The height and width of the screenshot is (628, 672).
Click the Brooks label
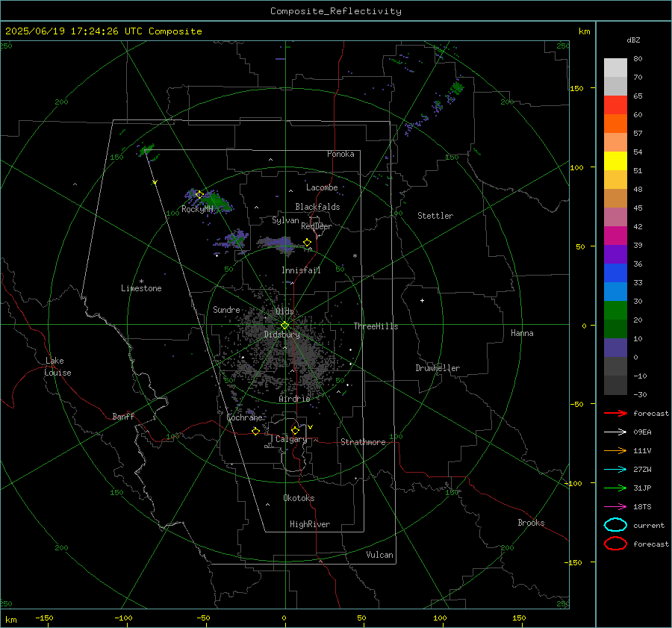[531, 523]
